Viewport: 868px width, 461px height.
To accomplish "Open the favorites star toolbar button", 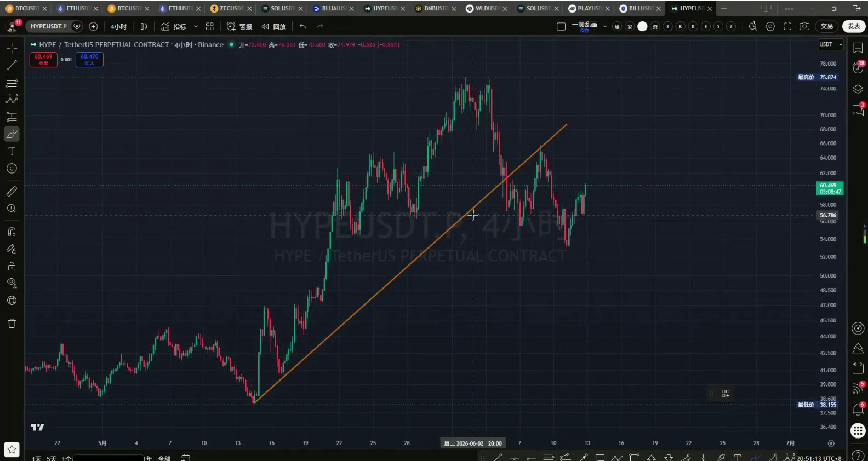I will coord(12,450).
